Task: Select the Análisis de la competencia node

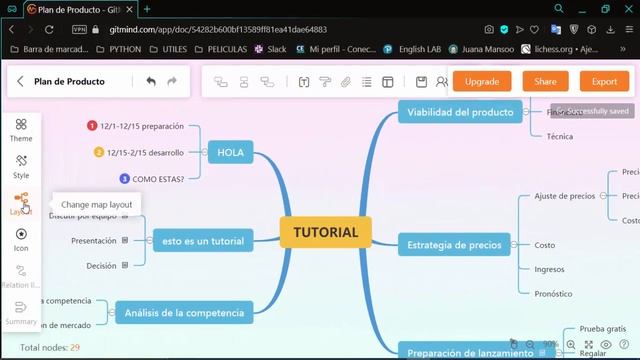Action: (184, 313)
